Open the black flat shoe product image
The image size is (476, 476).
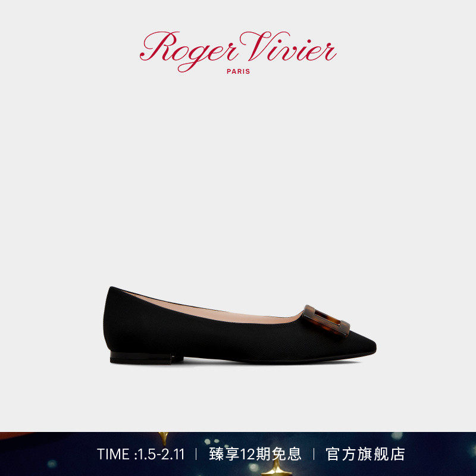240,325
